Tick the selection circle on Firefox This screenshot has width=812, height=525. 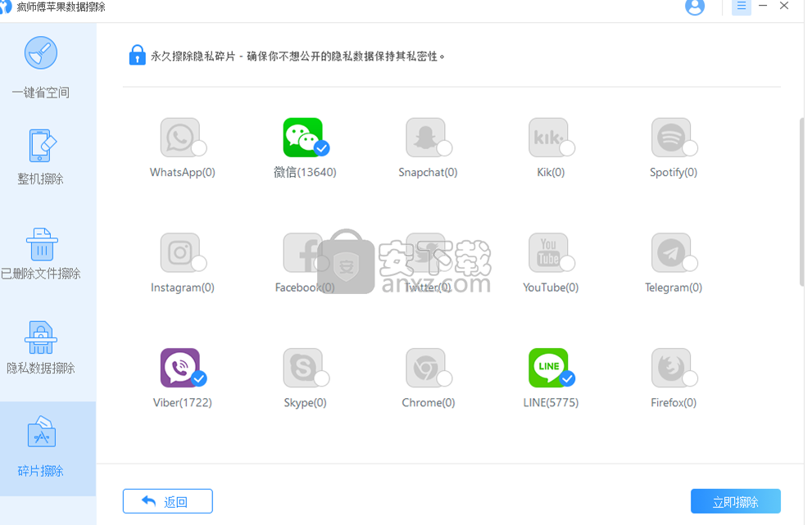pyautogui.click(x=690, y=378)
